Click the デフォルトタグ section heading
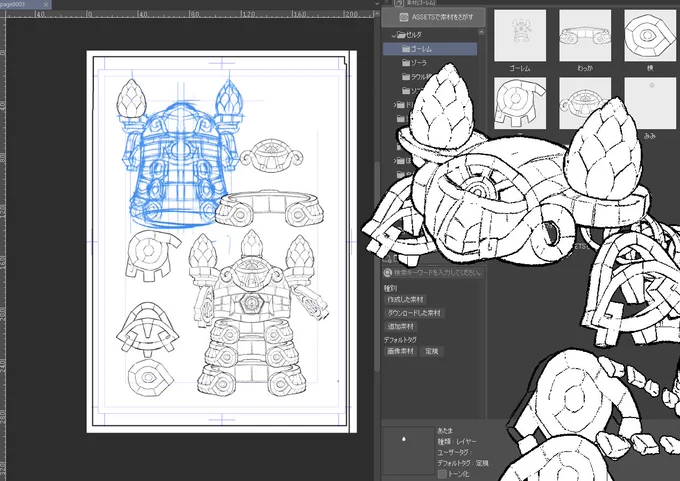680x481 pixels. [400, 340]
